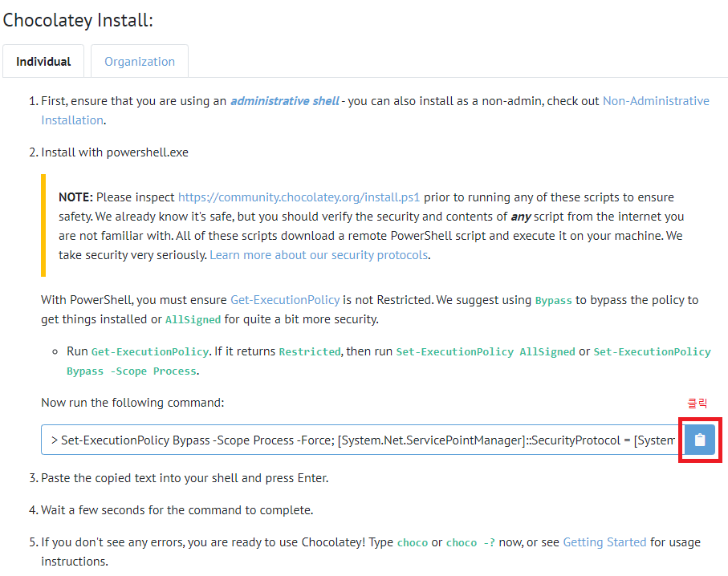This screenshot has width=728, height=576.
Task: Select the 'Restricted' code word in the bullet
Action: [310, 352]
